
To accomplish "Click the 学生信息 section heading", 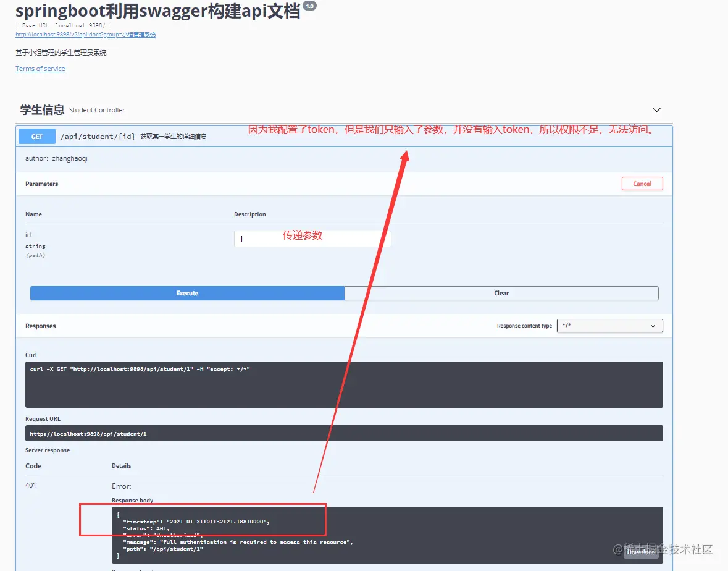I will 42,110.
